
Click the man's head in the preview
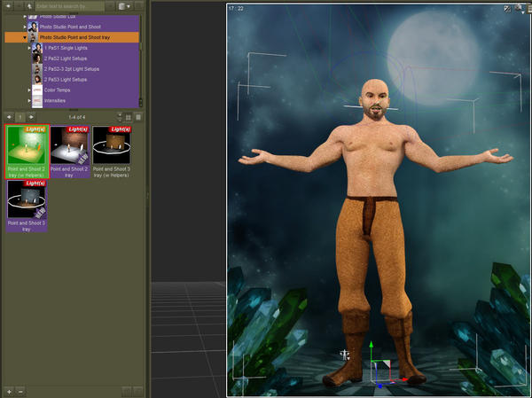374,98
